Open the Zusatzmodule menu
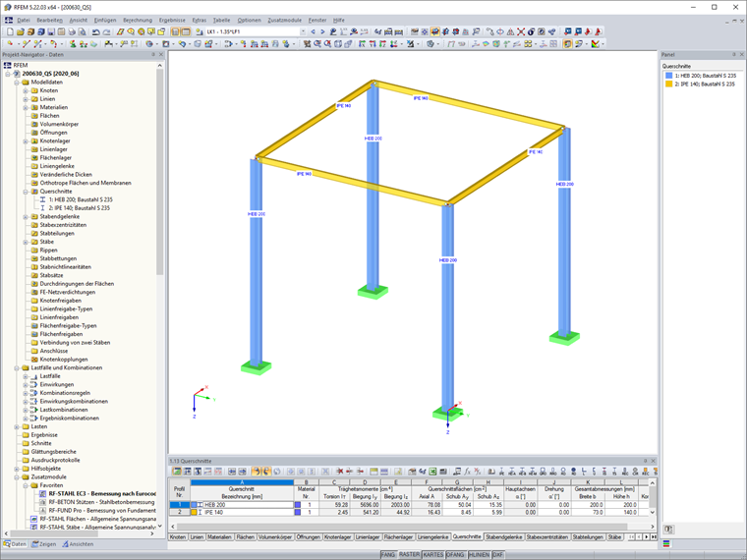This screenshot has width=747, height=560. tap(284, 20)
